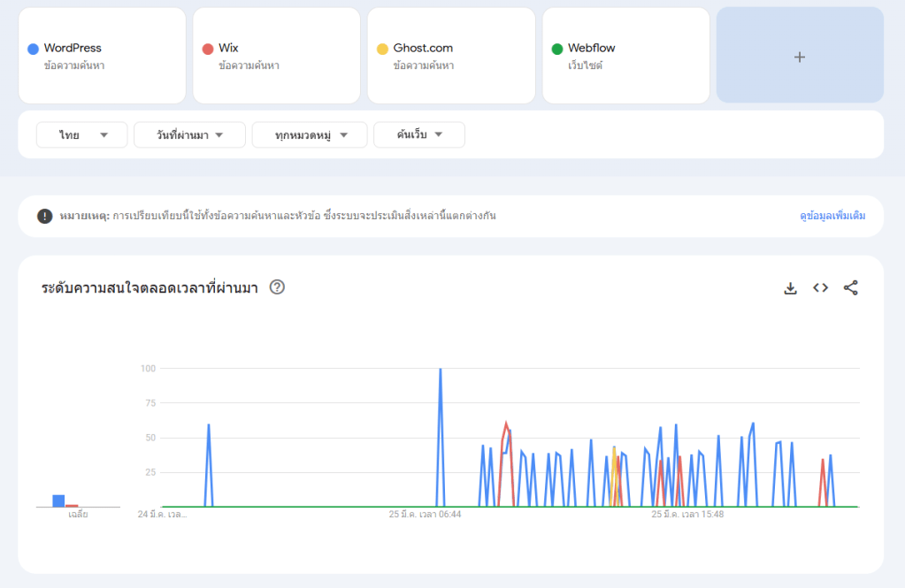Click the warning note info icon
The height and width of the screenshot is (588, 905).
click(44, 216)
